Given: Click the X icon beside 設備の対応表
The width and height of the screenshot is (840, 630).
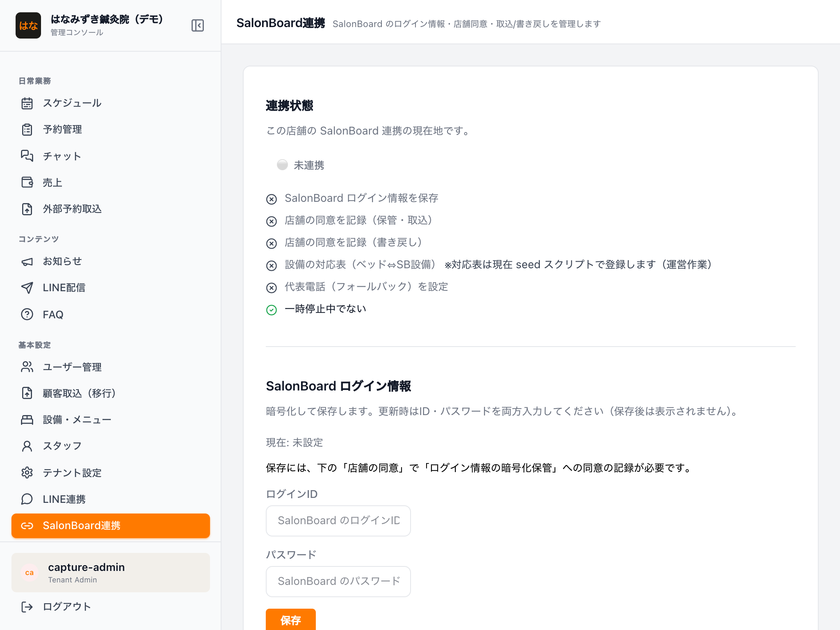Looking at the screenshot, I should click(272, 266).
